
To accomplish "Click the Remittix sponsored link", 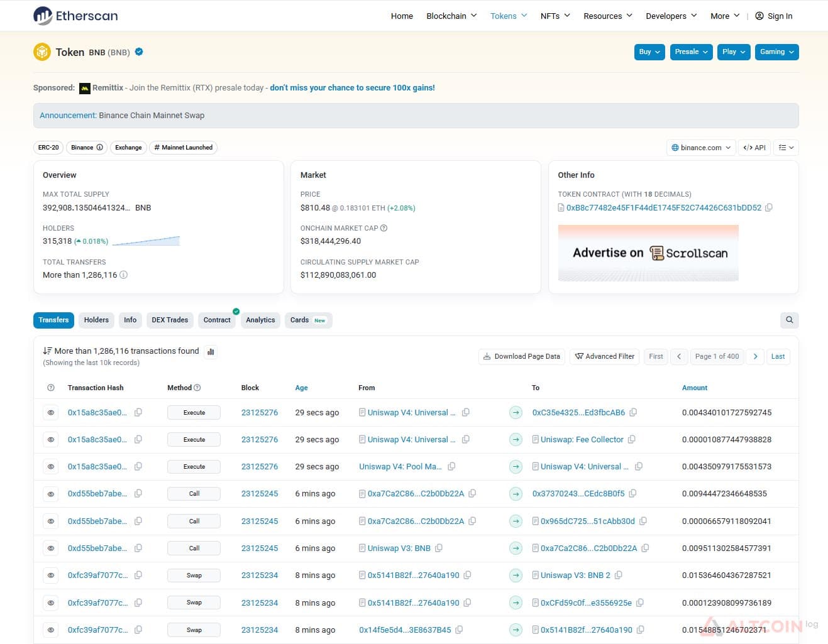I will (352, 88).
